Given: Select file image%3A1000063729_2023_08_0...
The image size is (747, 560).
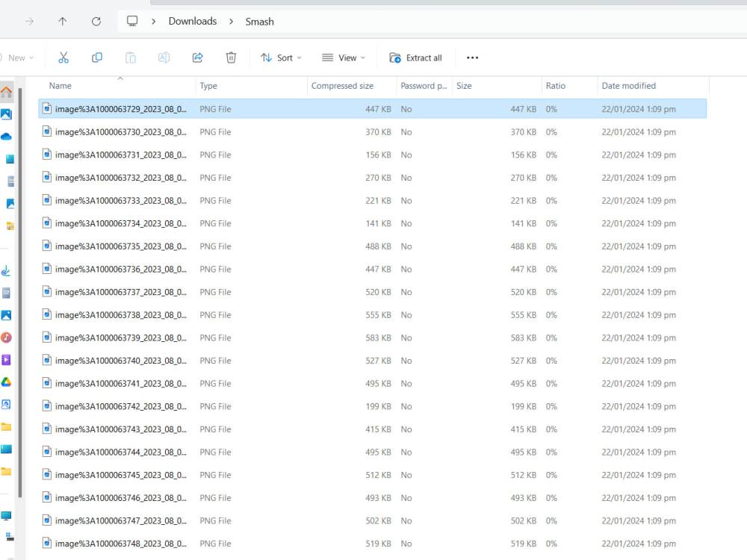Looking at the screenshot, I should pos(372,109).
